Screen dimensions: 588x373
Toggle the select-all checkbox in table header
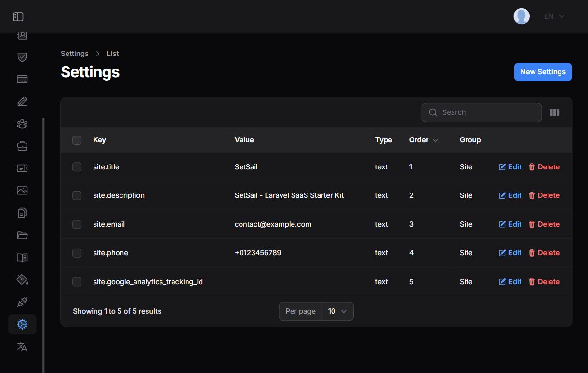tap(77, 140)
